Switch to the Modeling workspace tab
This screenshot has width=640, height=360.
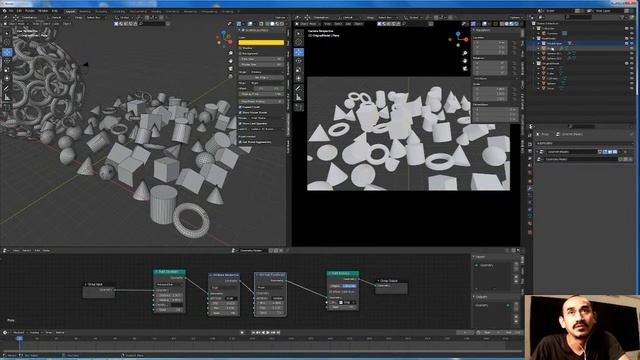coord(85,11)
